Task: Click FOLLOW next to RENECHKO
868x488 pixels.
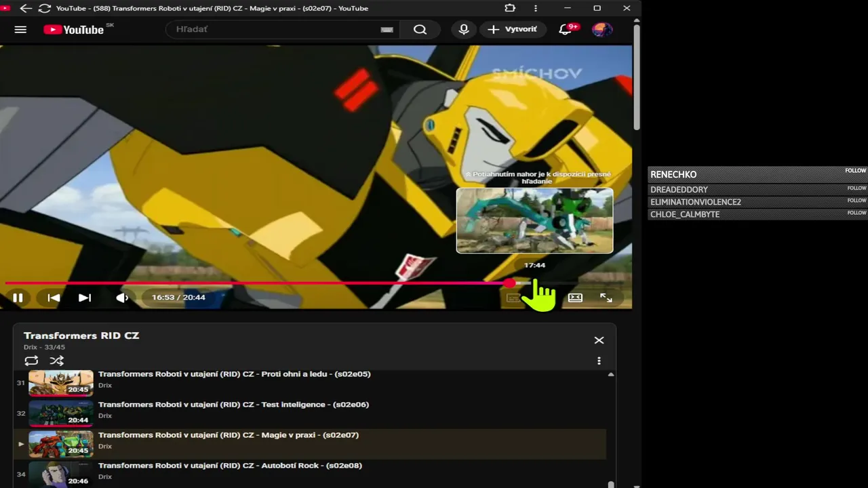Action: (856, 171)
